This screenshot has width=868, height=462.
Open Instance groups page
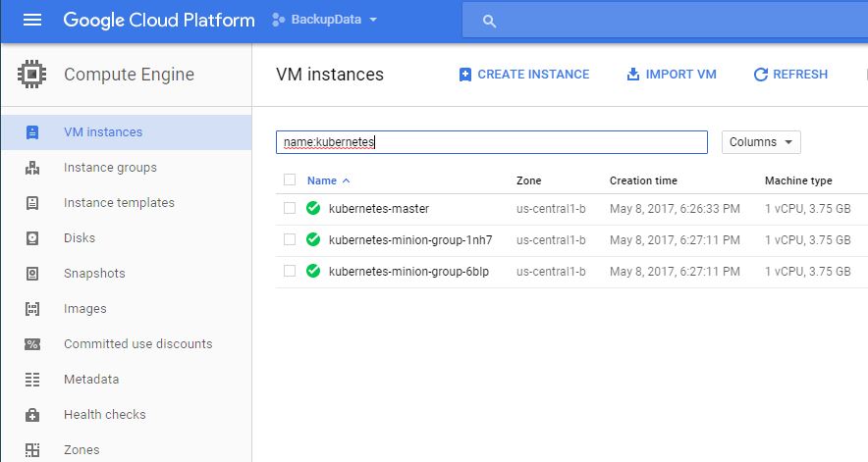110,168
